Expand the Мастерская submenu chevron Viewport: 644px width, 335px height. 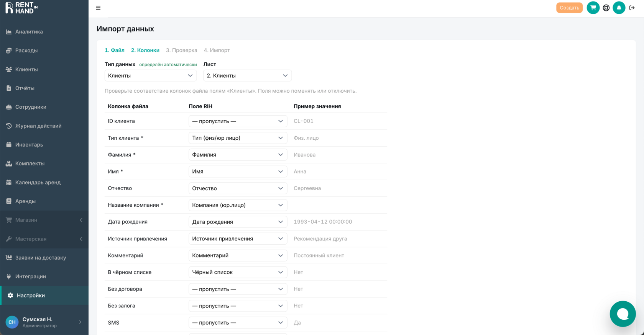[81, 239]
